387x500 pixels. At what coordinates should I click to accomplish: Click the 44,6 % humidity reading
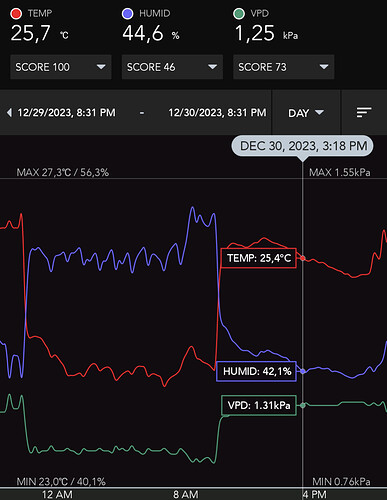tap(151, 33)
